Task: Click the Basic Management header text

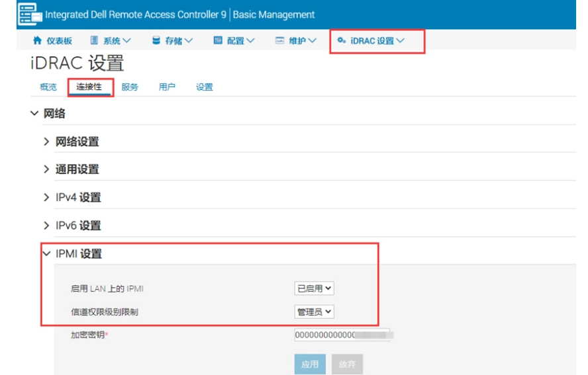Action: pos(273,15)
